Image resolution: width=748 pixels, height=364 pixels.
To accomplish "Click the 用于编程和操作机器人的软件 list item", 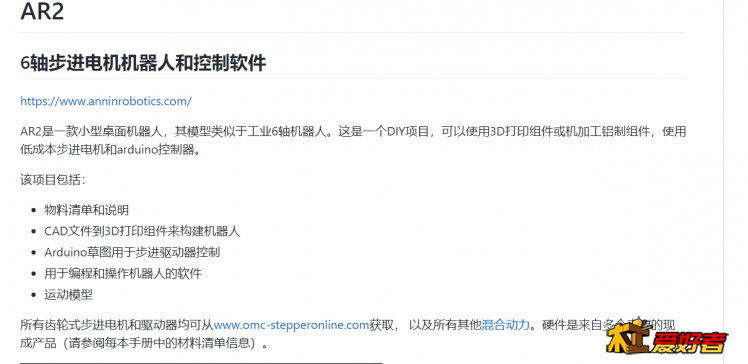I will pos(123,273).
